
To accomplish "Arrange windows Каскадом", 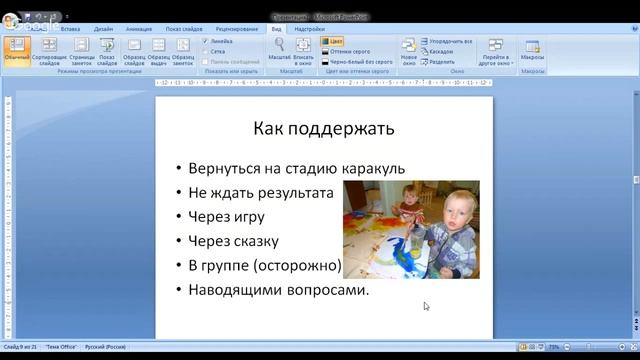I will [437, 52].
